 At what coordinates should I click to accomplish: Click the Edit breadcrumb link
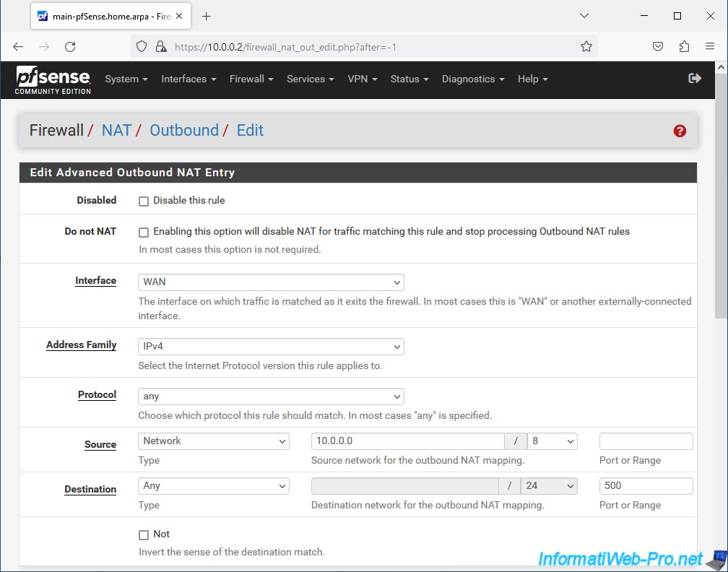[250, 131]
